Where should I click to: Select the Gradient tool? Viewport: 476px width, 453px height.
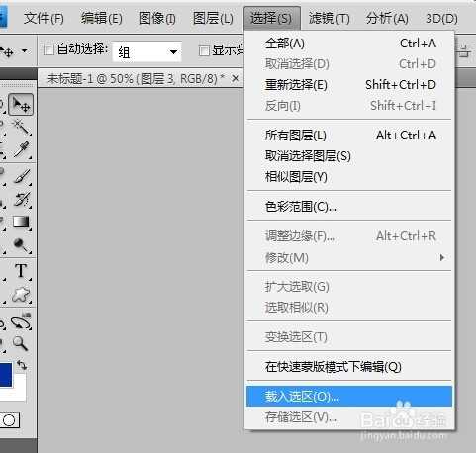21,222
